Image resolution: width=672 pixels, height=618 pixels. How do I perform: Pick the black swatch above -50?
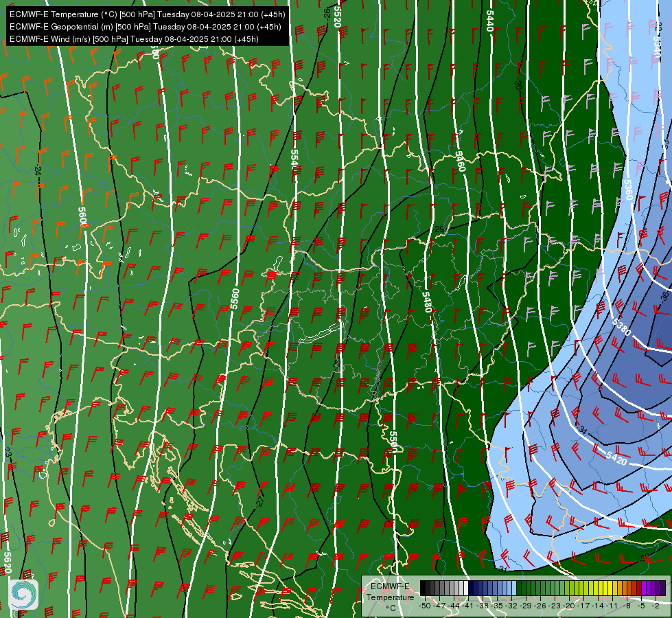point(423,588)
